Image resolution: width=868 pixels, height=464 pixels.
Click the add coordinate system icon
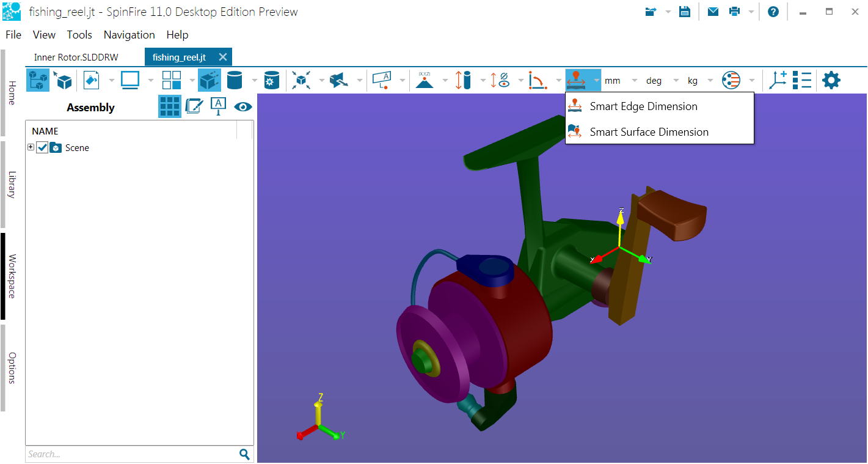(x=778, y=80)
